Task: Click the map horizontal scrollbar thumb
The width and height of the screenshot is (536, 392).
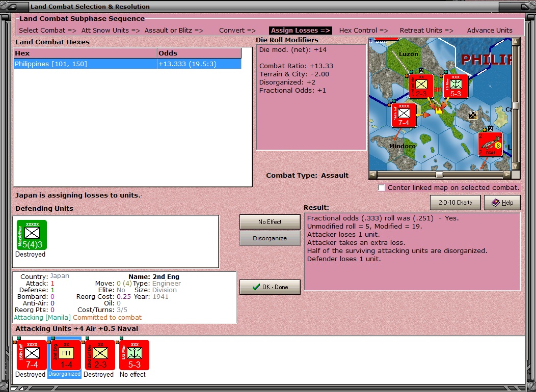Action: click(439, 175)
